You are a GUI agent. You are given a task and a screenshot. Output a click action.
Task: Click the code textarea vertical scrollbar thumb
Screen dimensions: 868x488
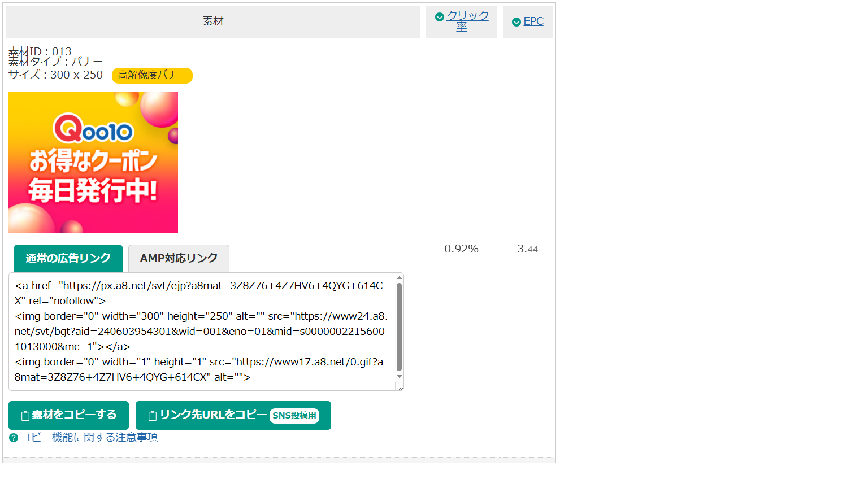[x=400, y=326]
